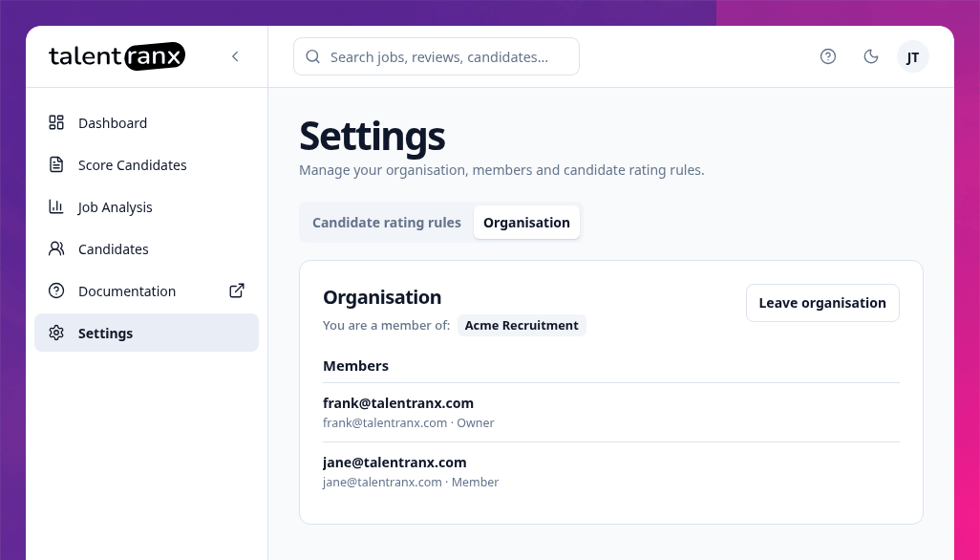Click the 'Manage your organisation' subtitle
The image size is (980, 560).
pyautogui.click(x=501, y=170)
